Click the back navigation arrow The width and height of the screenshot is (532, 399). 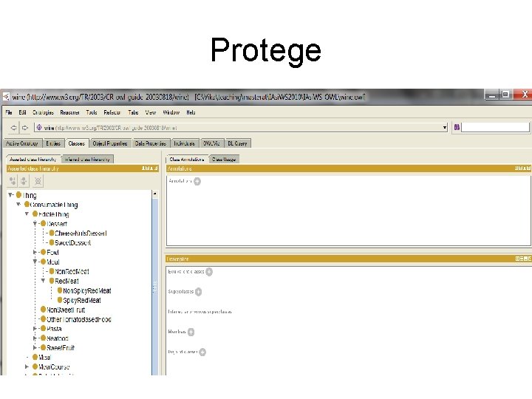tap(13, 128)
